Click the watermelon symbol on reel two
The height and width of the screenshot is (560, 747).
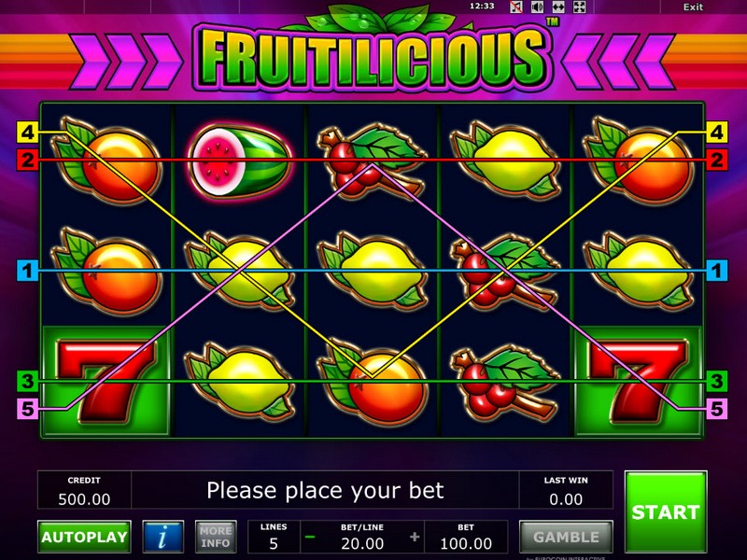[240, 161]
